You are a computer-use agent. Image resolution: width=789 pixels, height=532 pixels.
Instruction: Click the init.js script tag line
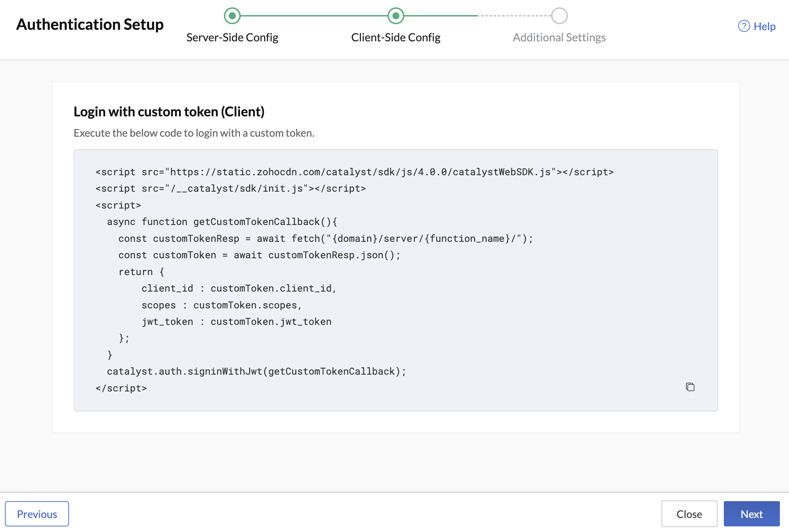click(230, 188)
